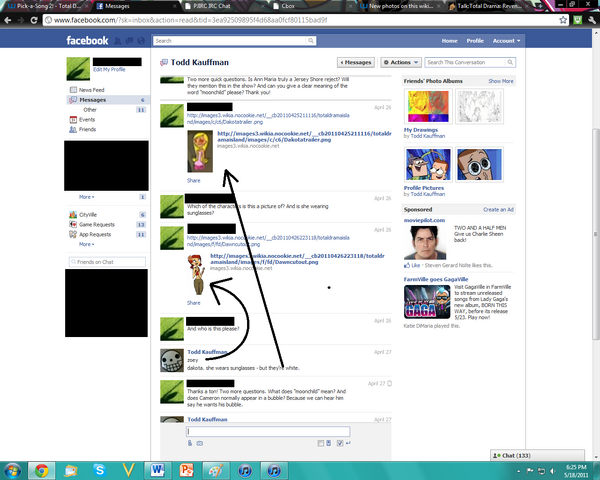Viewport: 600px width, 480px height.
Task: Open moviepilot.com sponsored link
Action: pyautogui.click(x=424, y=220)
